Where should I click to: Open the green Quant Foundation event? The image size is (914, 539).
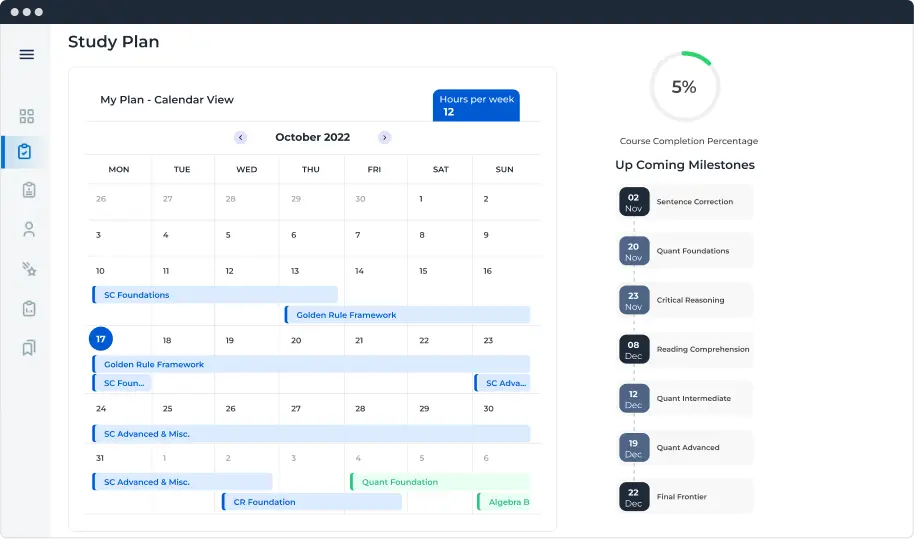point(440,482)
